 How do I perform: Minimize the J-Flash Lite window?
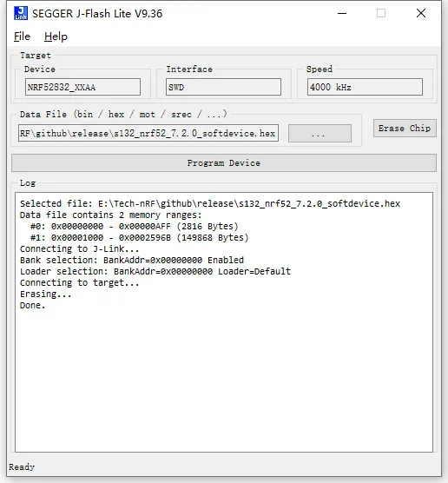pos(342,13)
